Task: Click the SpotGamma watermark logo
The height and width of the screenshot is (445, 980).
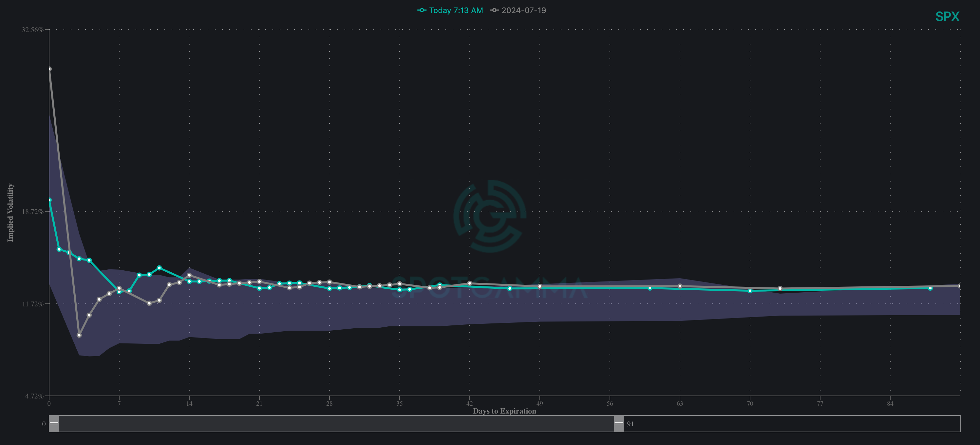Action: tap(490, 216)
